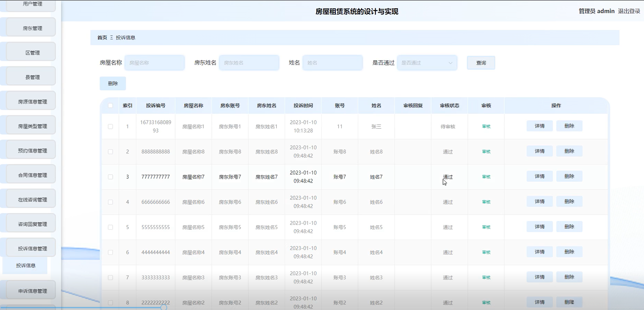
Task: Click the 查询 search button
Action: click(481, 63)
